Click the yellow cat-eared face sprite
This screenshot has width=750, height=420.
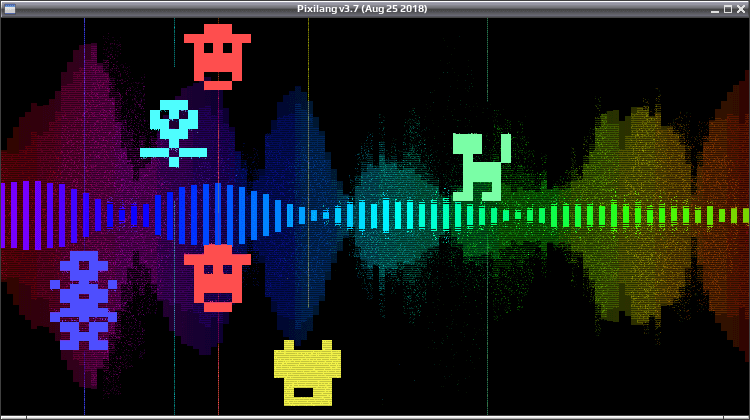308,373
